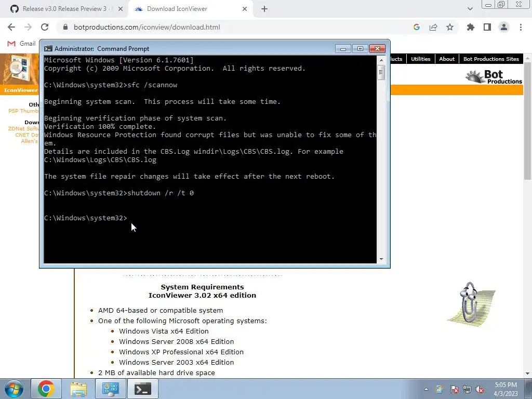This screenshot has width=532, height=399.
Task: Click the Chrome taskbar icon
Action: 46,389
